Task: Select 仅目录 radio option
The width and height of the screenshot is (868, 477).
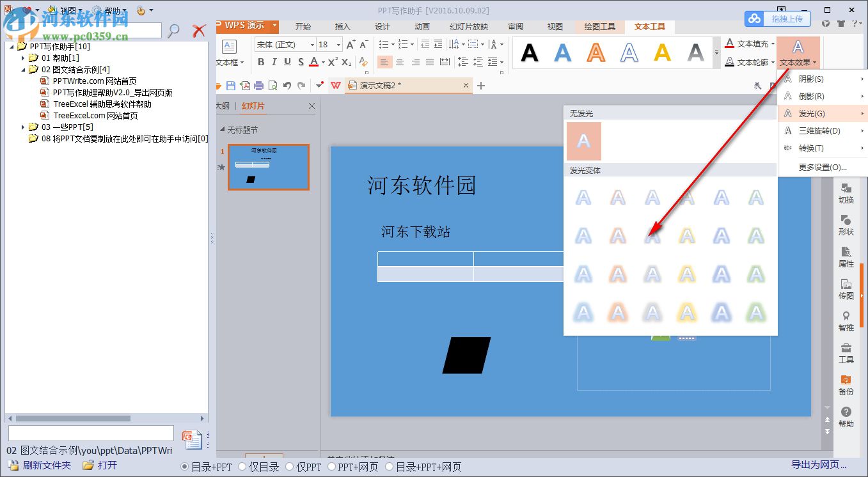Action: pos(258,467)
